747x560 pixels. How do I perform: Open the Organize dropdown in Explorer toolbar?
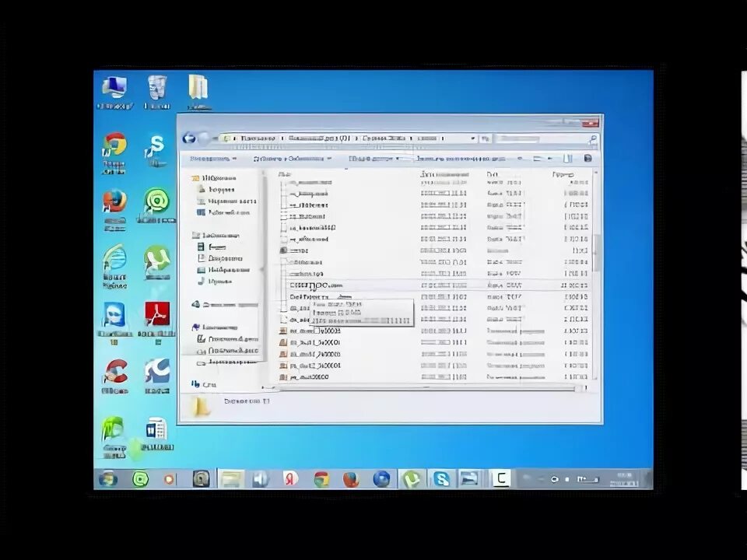click(x=213, y=159)
